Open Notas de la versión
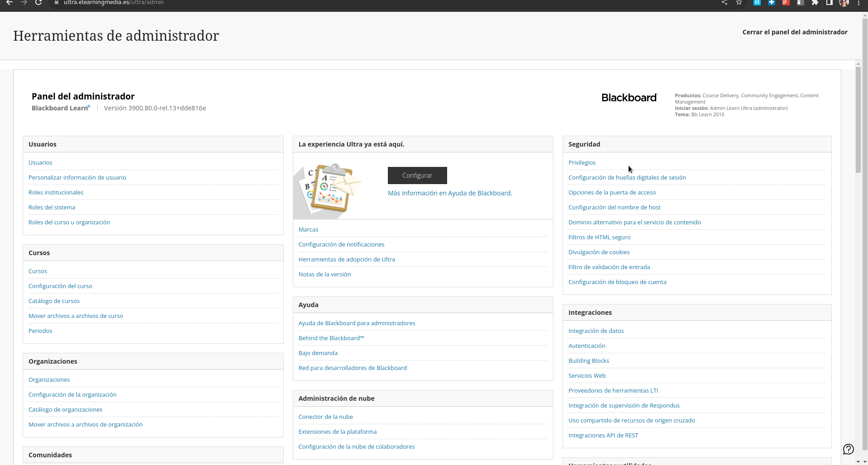 324,275
